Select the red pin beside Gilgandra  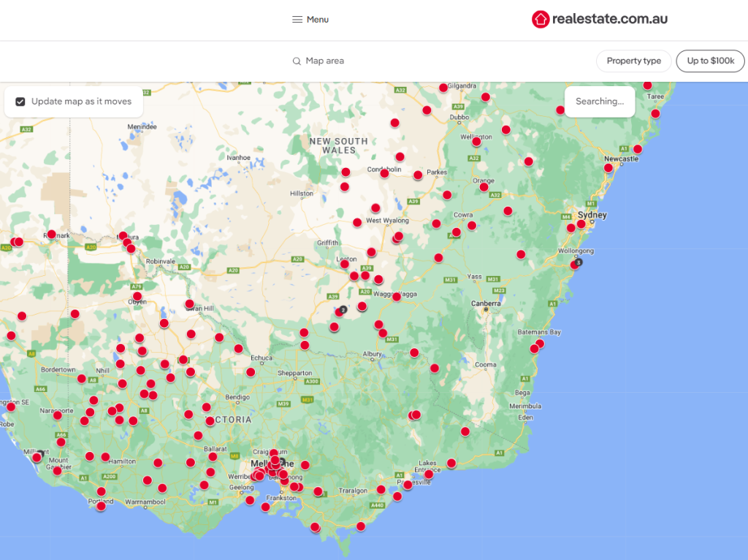[443, 88]
